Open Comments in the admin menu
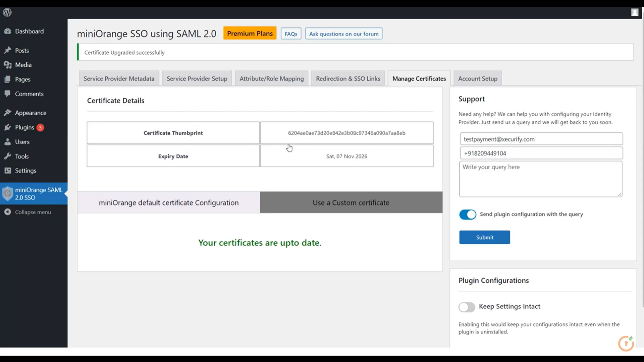Screen dimensions: 644x362 tap(29, 94)
